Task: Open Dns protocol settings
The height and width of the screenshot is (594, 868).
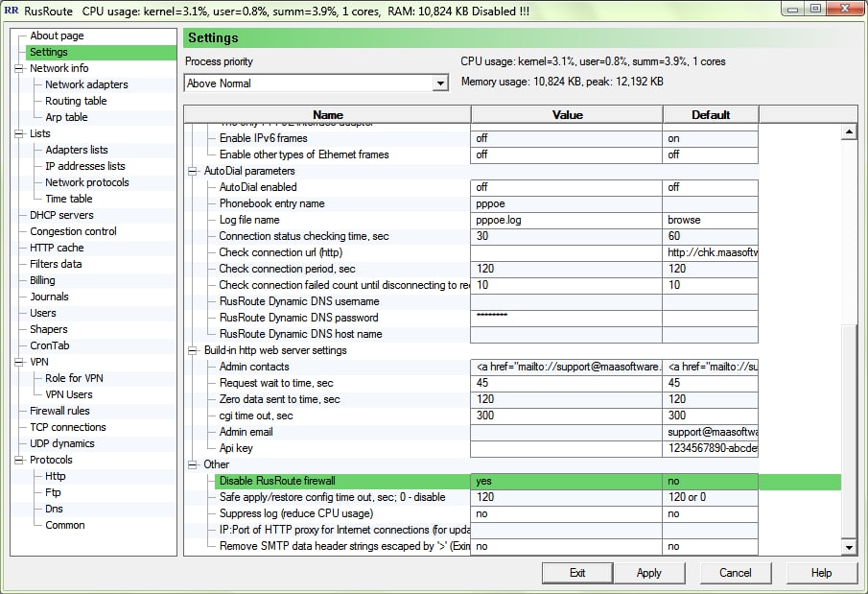Action: (55, 509)
